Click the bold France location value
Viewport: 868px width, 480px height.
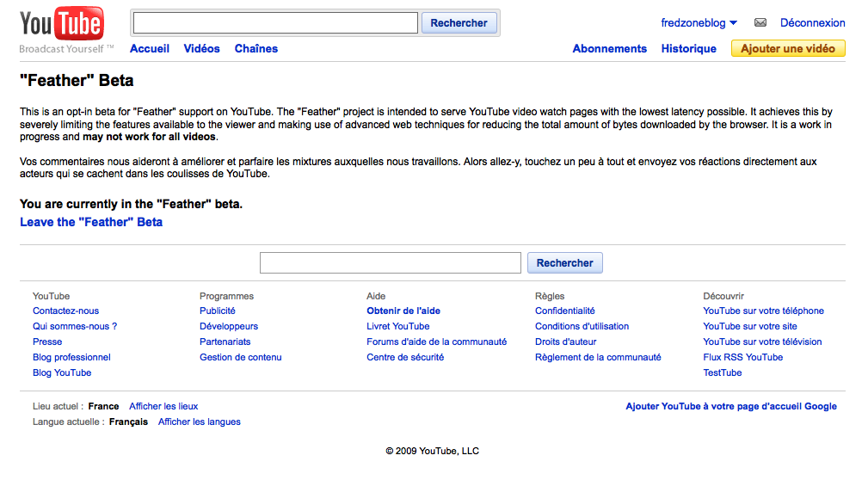pyautogui.click(x=103, y=406)
